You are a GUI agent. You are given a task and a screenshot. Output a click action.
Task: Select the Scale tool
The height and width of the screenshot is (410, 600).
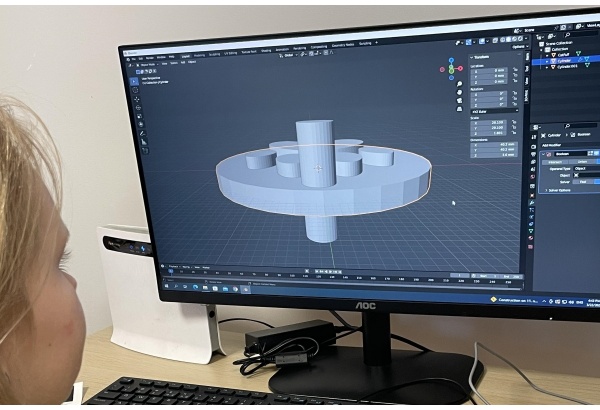(139, 116)
